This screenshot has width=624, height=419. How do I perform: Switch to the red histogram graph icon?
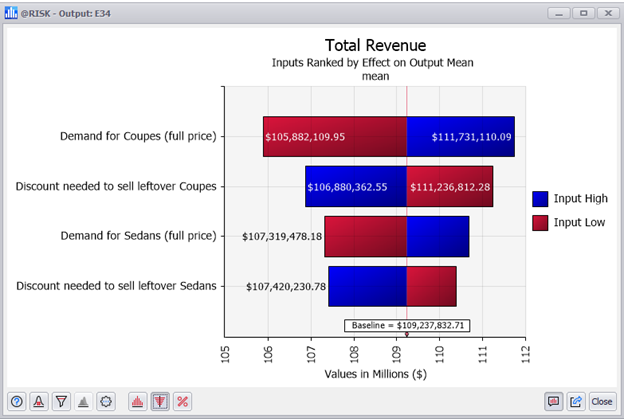click(x=137, y=401)
